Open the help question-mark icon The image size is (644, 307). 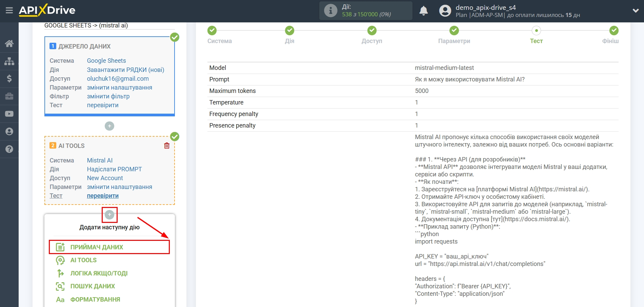click(x=9, y=149)
